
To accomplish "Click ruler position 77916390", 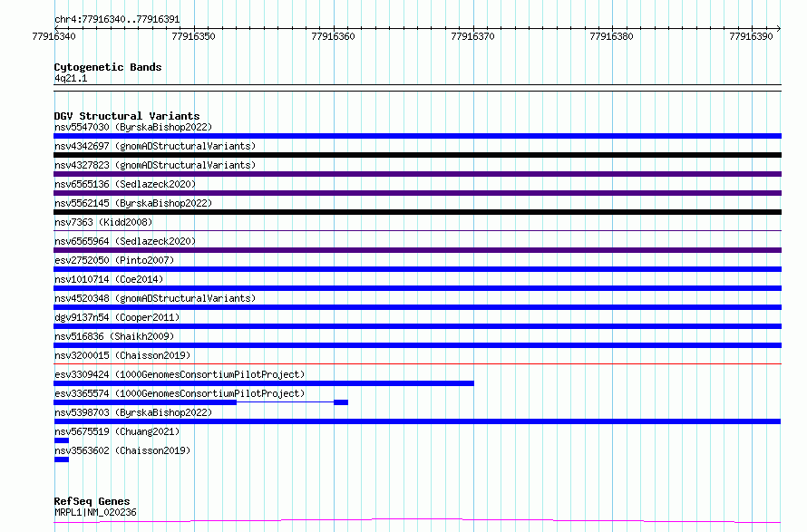I will (751, 36).
